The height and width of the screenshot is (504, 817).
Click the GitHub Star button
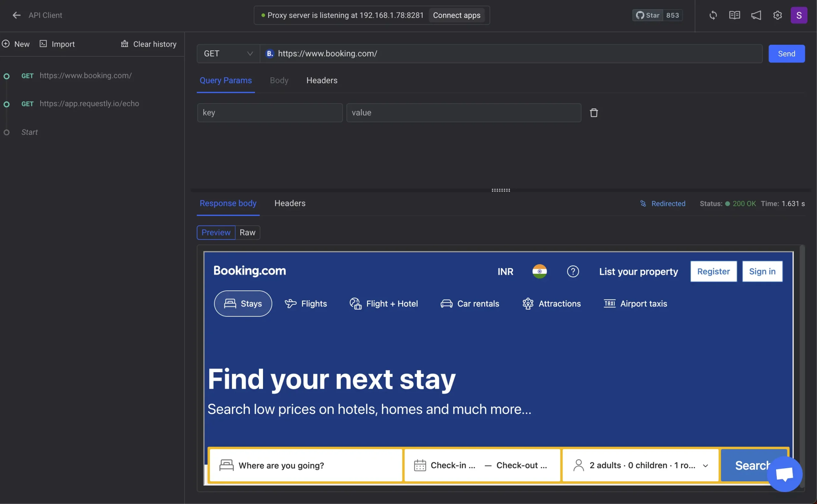pyautogui.click(x=648, y=15)
